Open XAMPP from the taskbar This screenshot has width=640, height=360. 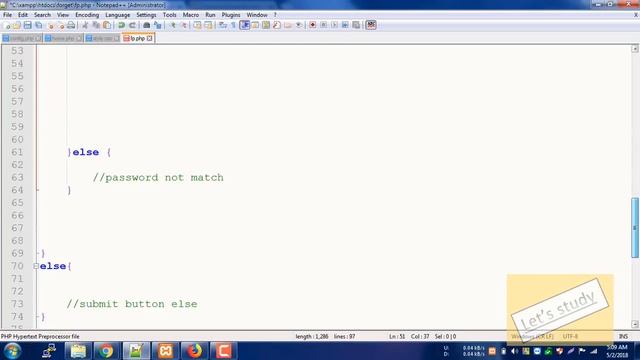(x=165, y=351)
